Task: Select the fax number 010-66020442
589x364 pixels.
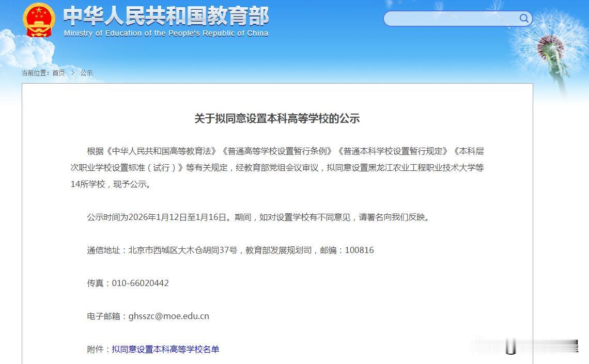Action: click(x=140, y=283)
